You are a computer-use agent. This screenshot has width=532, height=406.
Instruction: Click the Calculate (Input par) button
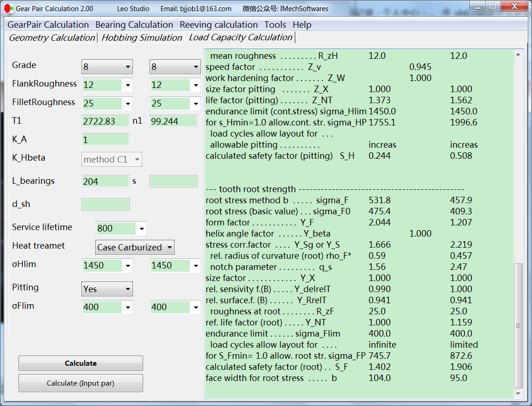[x=81, y=383]
